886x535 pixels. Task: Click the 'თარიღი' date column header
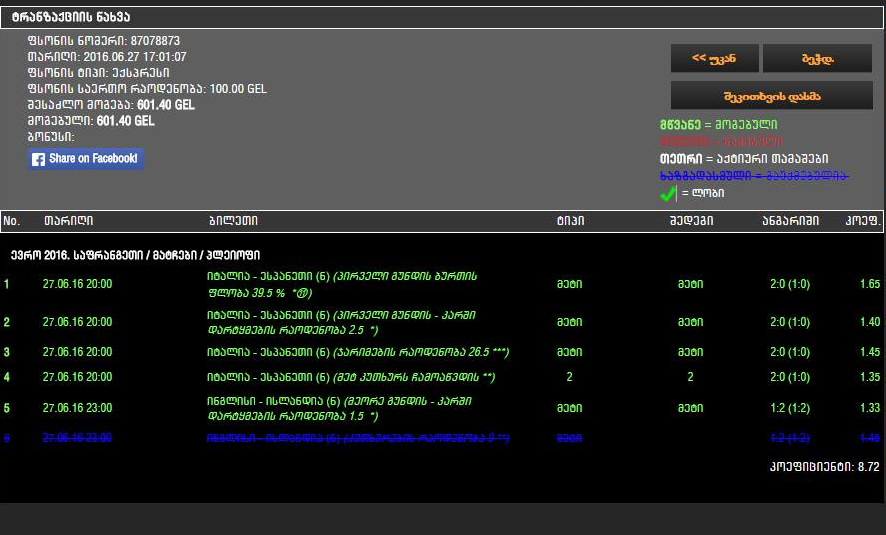(x=69, y=221)
